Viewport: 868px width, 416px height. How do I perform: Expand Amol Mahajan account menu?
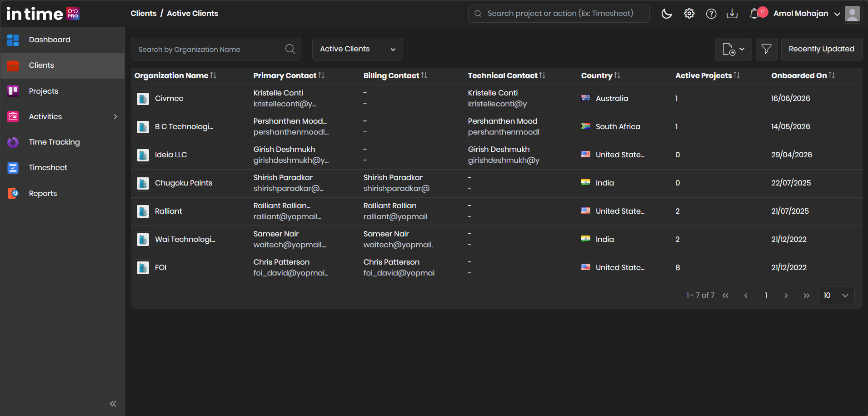807,14
